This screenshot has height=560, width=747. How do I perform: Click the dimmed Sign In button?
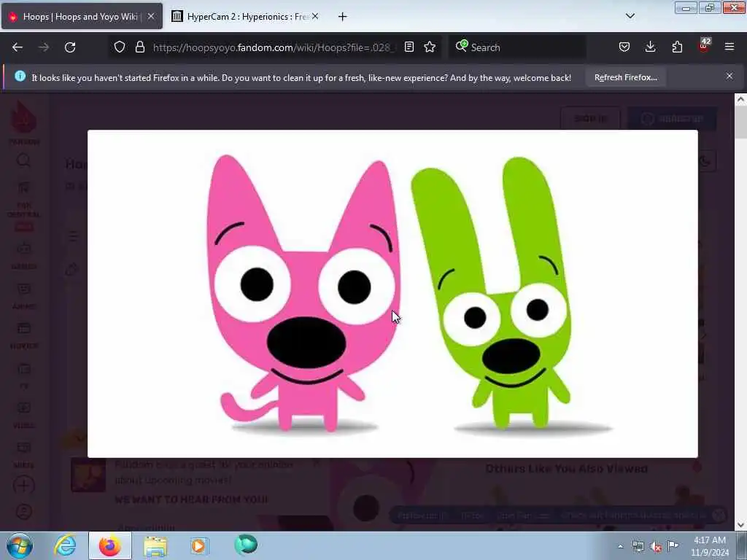[590, 119]
